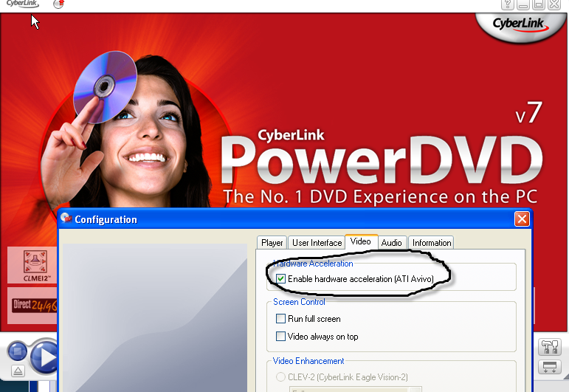The image size is (569, 392).
Task: Click the Configuration dialog title icon
Action: click(66, 218)
